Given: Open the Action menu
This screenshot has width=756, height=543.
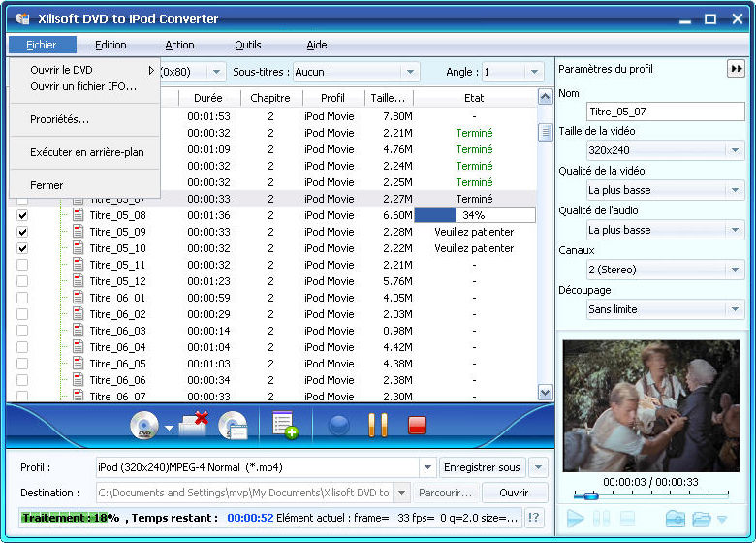Looking at the screenshot, I should (179, 45).
